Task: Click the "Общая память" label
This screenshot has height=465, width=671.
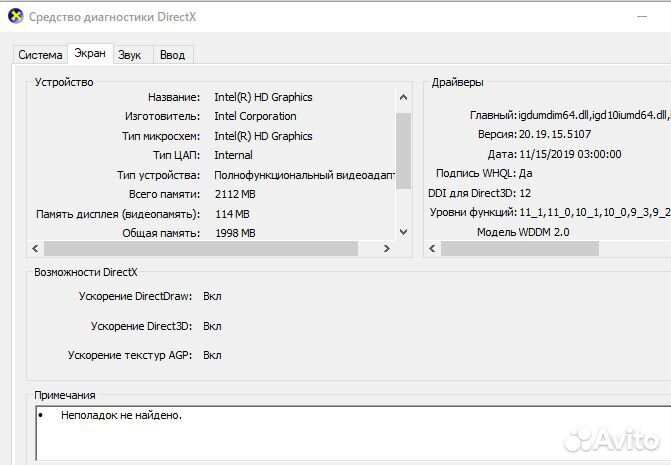Action: tap(161, 233)
